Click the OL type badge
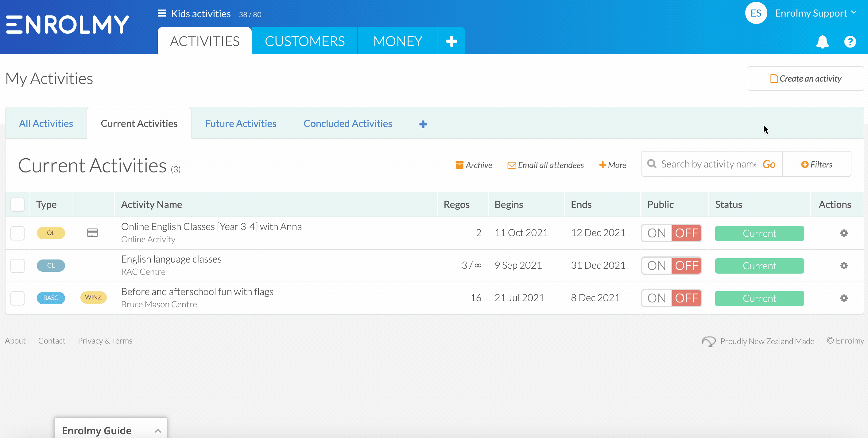Screen dimensions: 868x438 (x=51, y=233)
